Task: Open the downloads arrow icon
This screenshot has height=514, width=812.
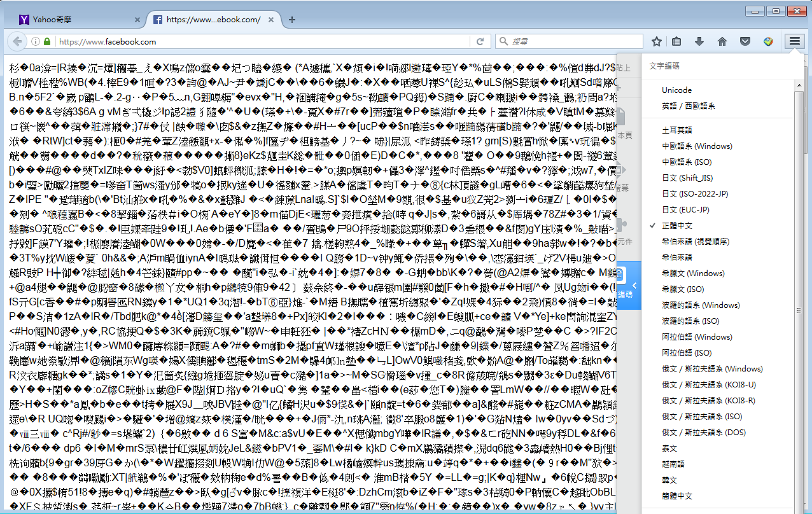Action: [x=699, y=41]
